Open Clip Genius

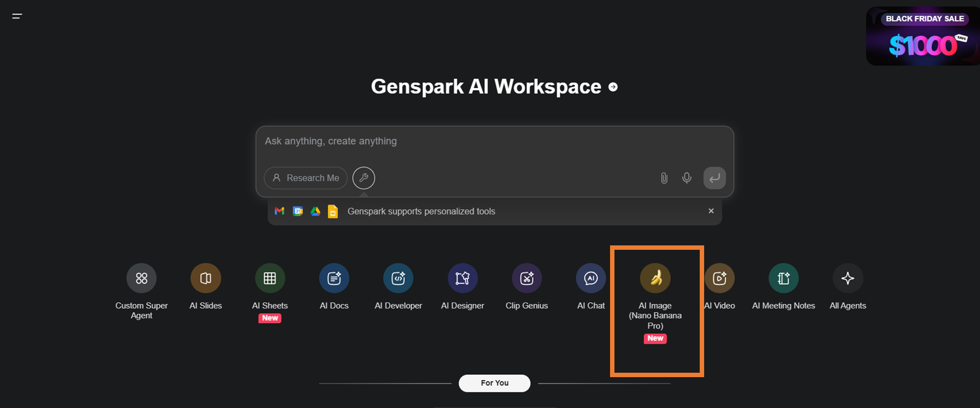click(527, 278)
